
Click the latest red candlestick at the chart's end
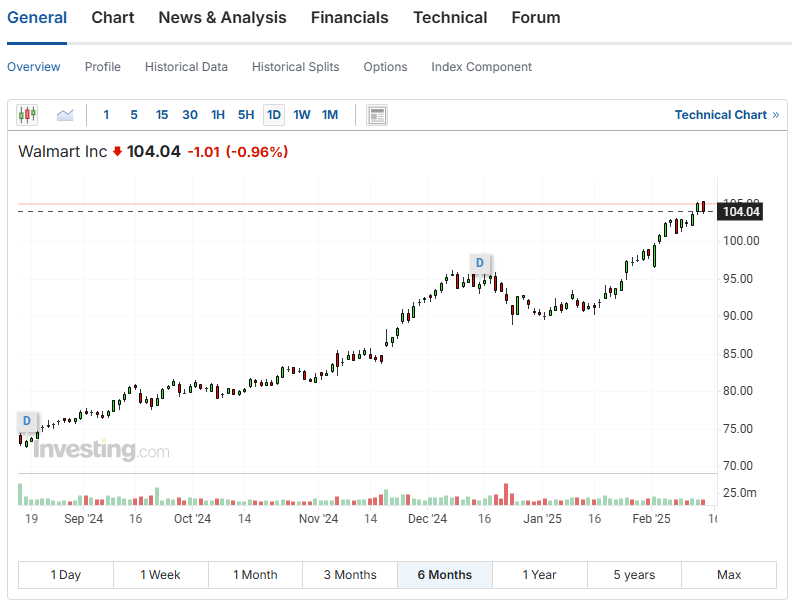pos(703,207)
